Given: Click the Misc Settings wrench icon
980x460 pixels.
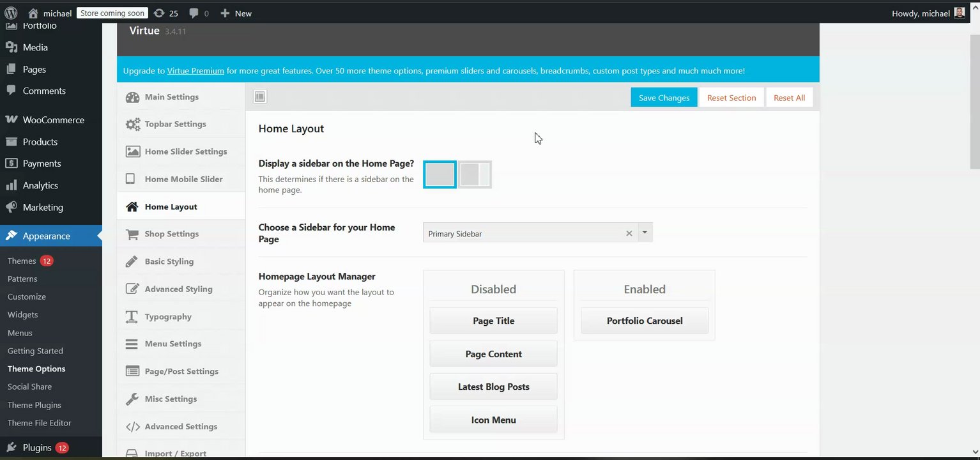Looking at the screenshot, I should pos(132,399).
